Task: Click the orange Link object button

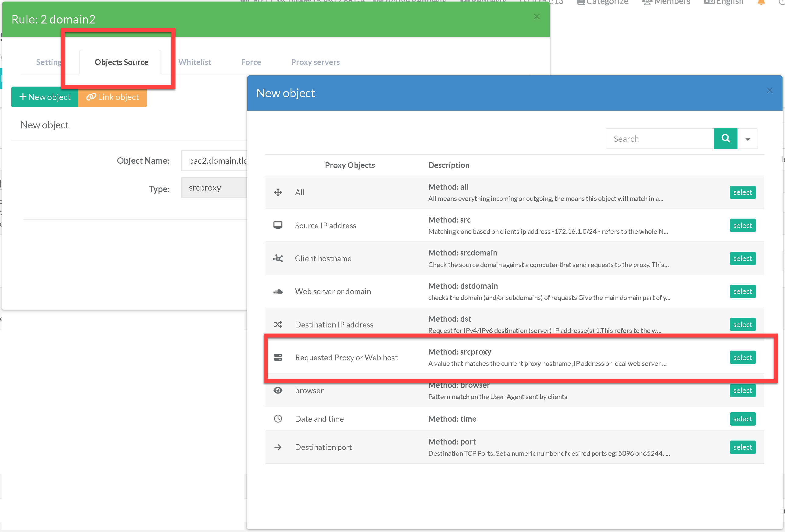Action: (112, 97)
